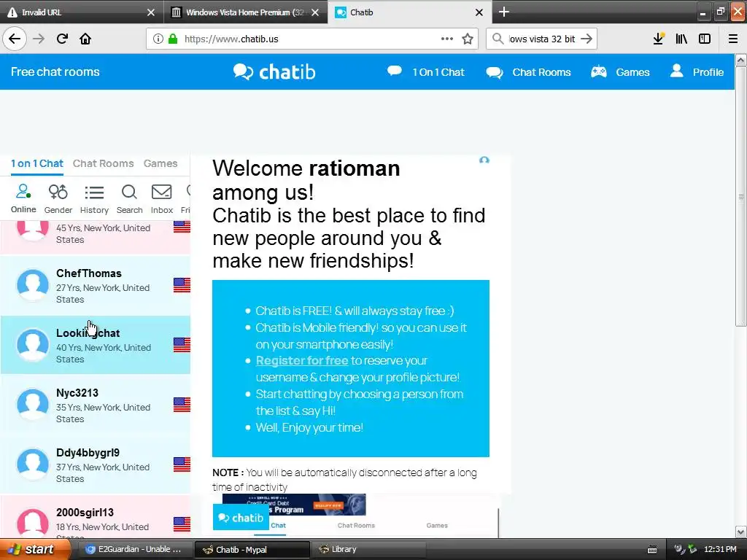This screenshot has width=747, height=560.
Task: Switch to E2Guardian taskbar window
Action: pyautogui.click(x=134, y=550)
